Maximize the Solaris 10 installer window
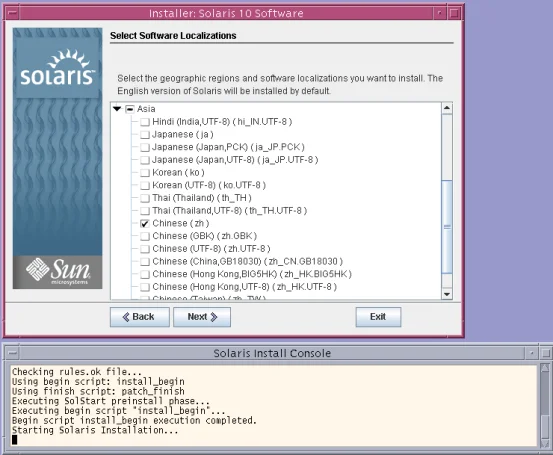The height and width of the screenshot is (455, 553). pyautogui.click(x=454, y=13)
